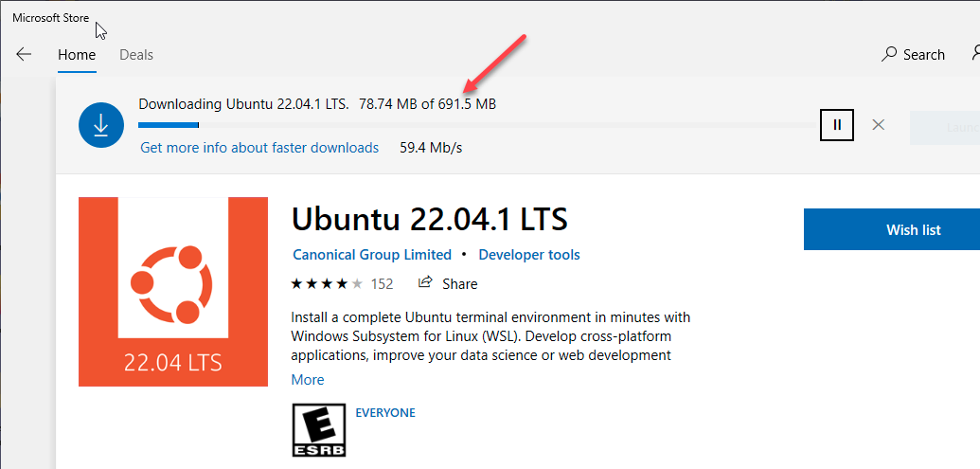The image size is (980, 469).
Task: Click the download progress bar
Action: pyautogui.click(x=473, y=124)
